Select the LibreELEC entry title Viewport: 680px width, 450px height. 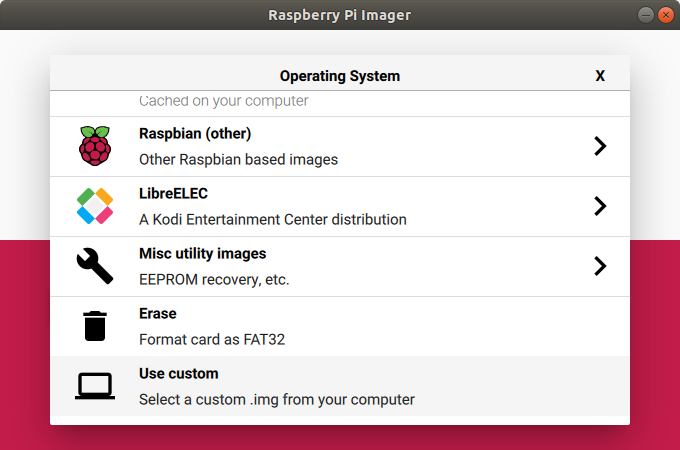coord(173,193)
